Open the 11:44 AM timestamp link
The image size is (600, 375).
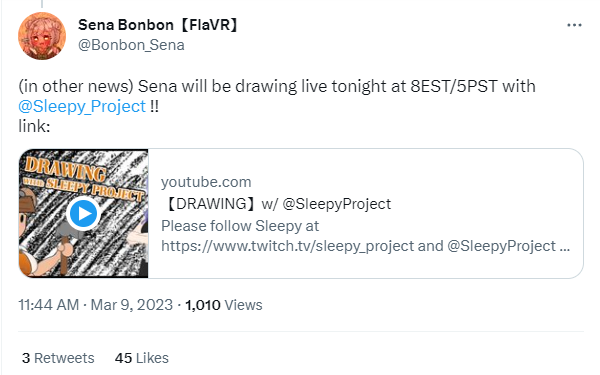49,305
